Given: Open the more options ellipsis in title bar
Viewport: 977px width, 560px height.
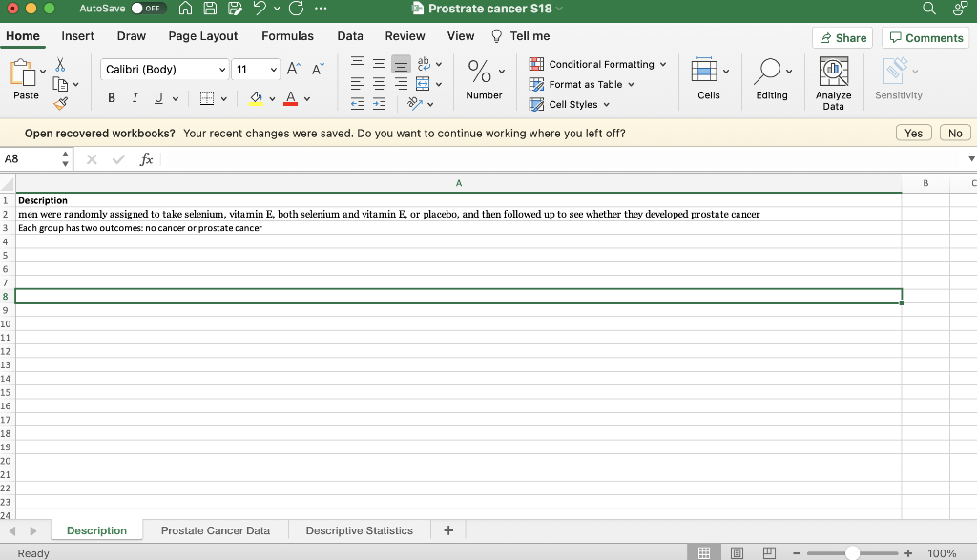Looking at the screenshot, I should 321,8.
